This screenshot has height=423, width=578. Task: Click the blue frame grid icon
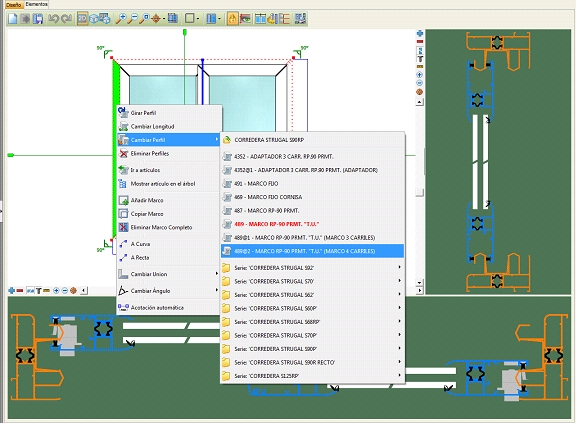click(x=173, y=18)
